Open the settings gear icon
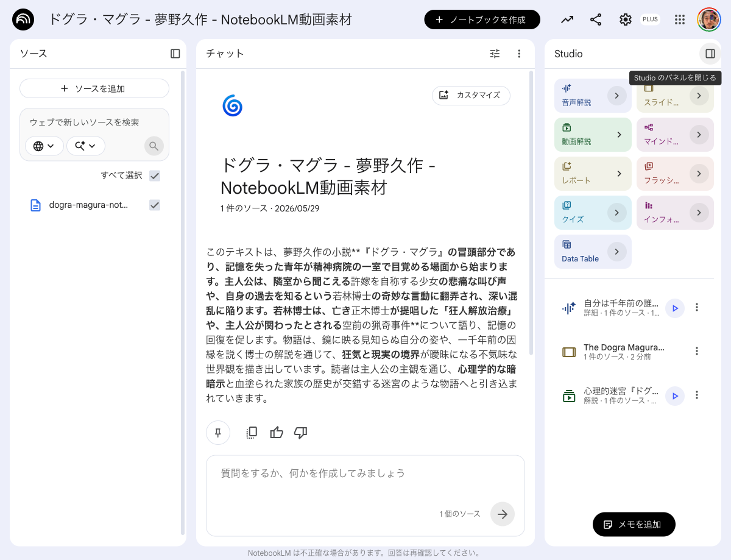 pyautogui.click(x=626, y=19)
